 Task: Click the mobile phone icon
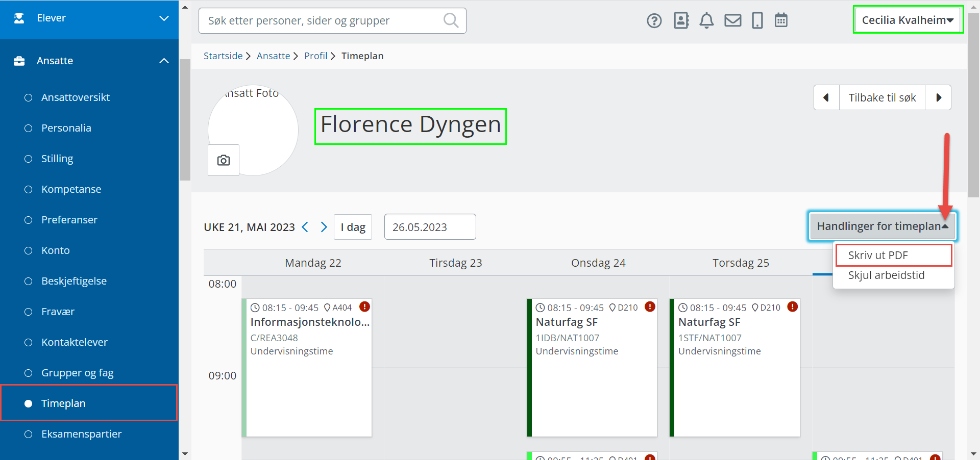[757, 21]
